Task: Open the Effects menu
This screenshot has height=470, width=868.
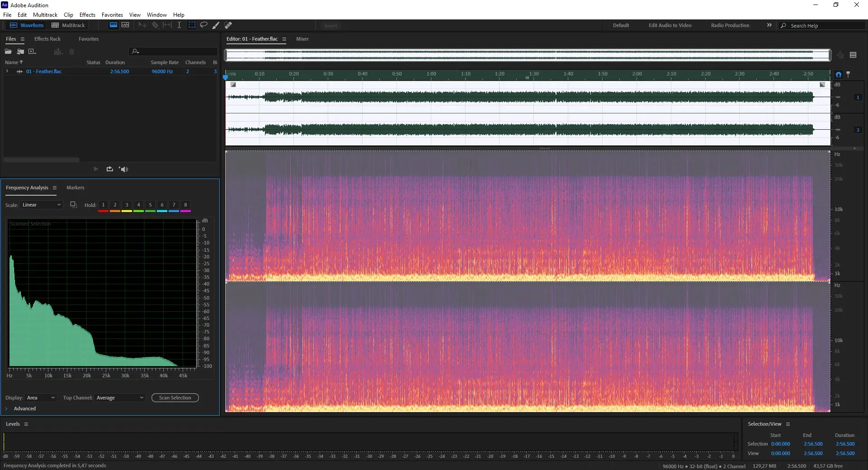Action: click(x=87, y=15)
